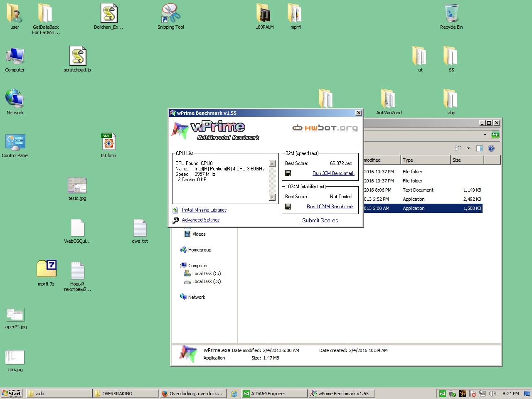Select the Computer desktop icon
532x399 pixels.
15,59
